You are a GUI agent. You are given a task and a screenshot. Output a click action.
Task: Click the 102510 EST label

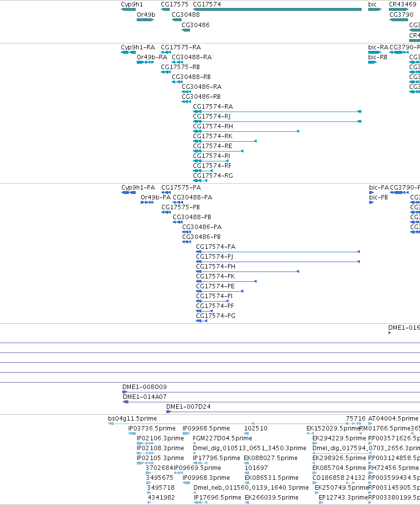[x=256, y=428]
